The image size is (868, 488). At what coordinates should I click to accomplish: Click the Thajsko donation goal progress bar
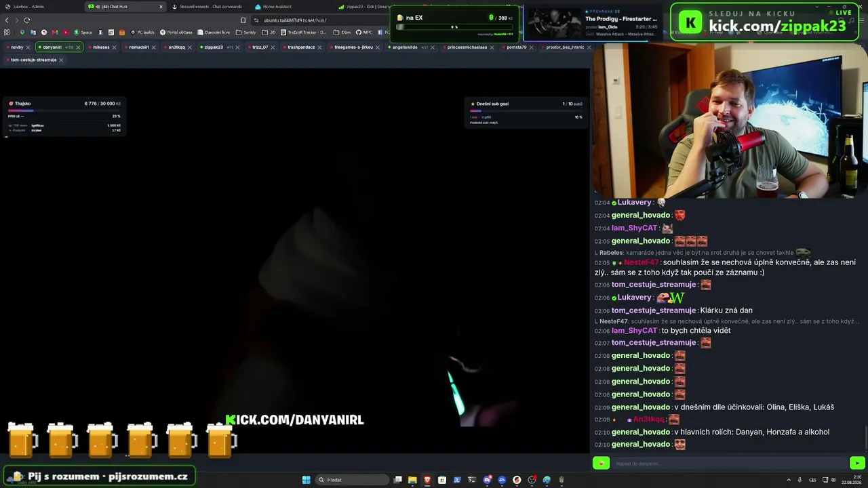(64, 110)
